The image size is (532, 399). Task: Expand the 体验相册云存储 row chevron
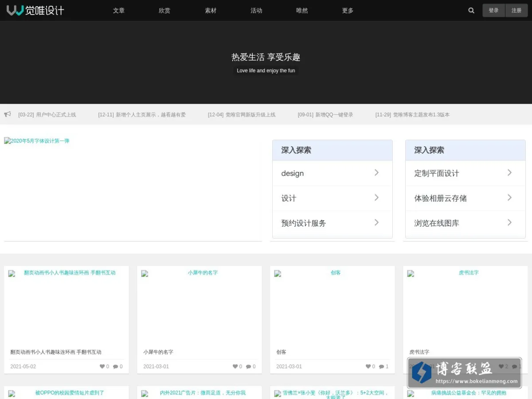tap(509, 197)
